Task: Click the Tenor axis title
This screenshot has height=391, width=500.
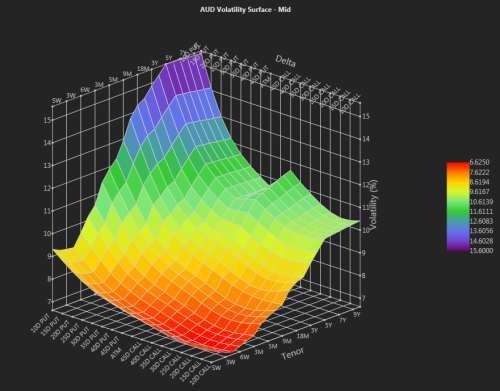Action: pyautogui.click(x=293, y=353)
